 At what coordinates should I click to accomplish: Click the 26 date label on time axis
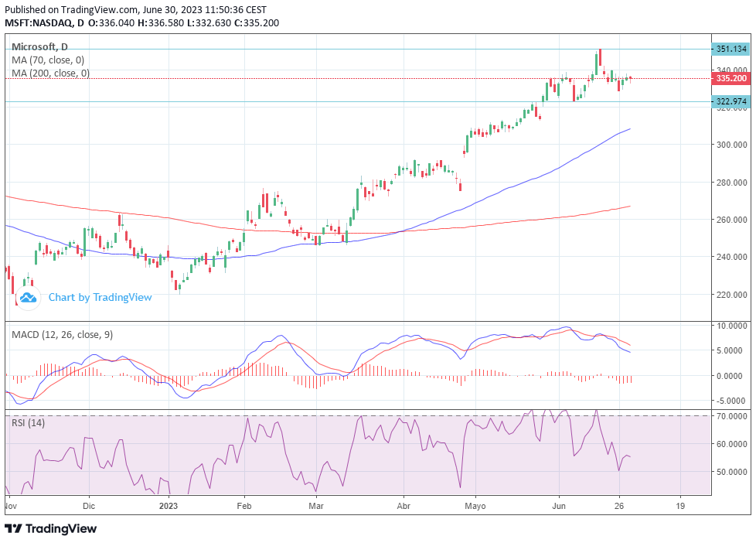(619, 506)
